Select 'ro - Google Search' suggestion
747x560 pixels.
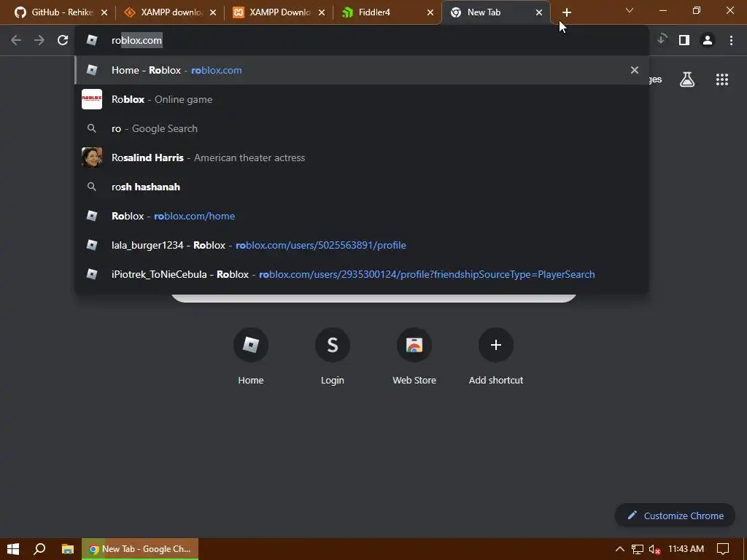(x=362, y=128)
